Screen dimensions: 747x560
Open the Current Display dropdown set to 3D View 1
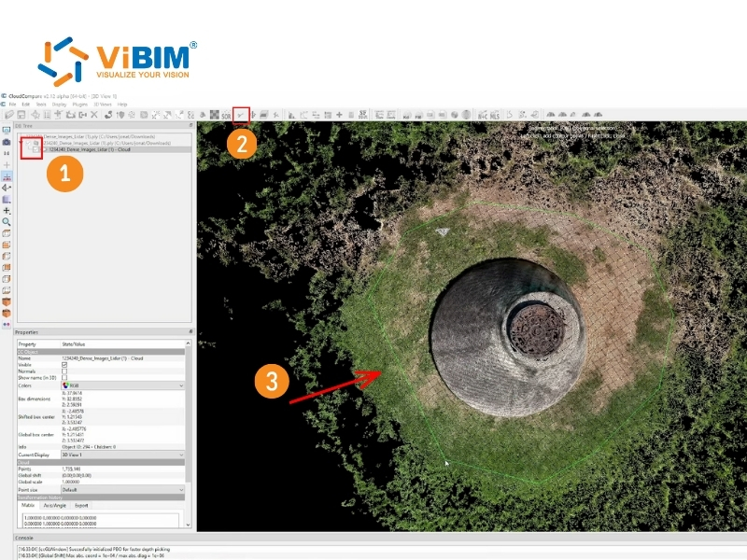pyautogui.click(x=182, y=455)
